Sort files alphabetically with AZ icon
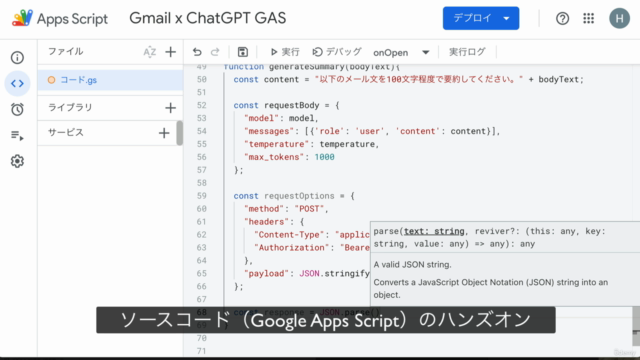This screenshot has width=640, height=360. pos(150,52)
